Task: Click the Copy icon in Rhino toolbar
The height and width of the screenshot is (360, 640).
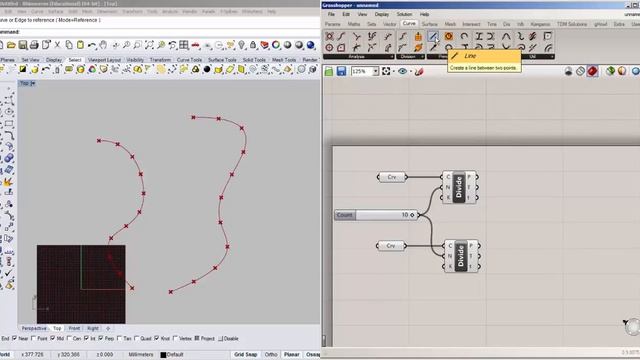Action: 69,45
